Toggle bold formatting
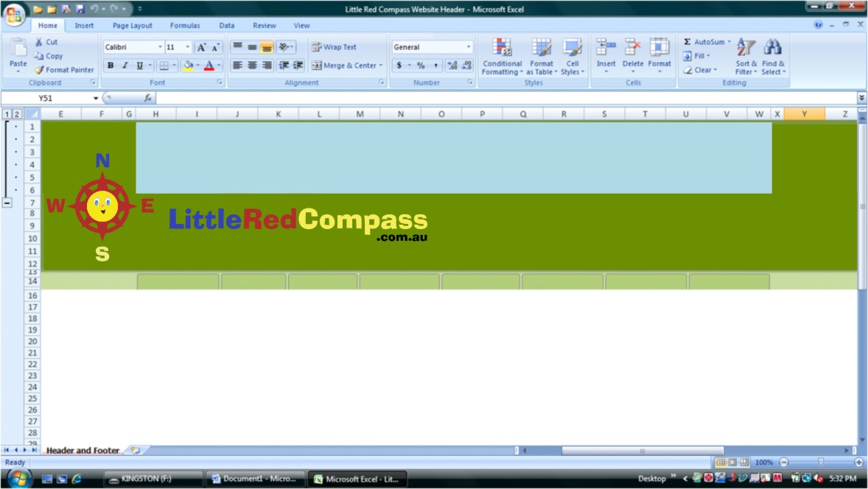Screen dimensions: 868x489 point(109,65)
